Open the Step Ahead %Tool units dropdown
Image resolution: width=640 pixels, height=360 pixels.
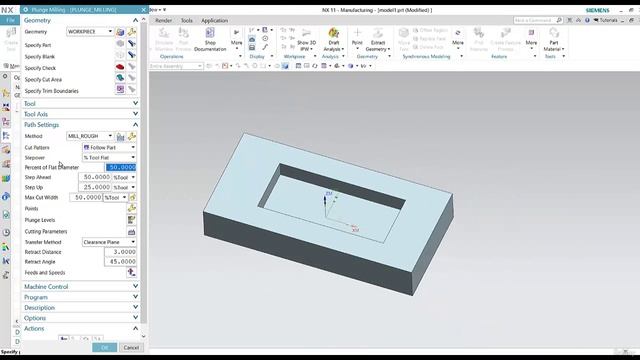[x=124, y=177]
